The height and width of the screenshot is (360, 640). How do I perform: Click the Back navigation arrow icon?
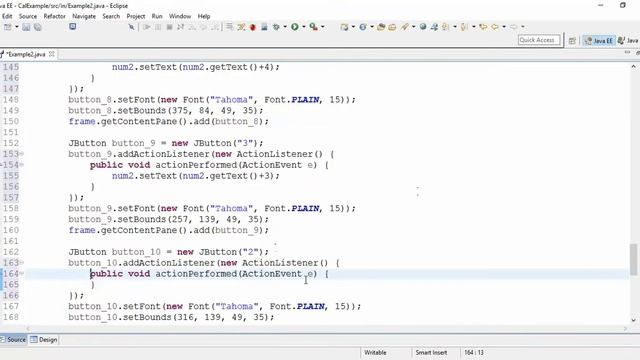point(495,27)
